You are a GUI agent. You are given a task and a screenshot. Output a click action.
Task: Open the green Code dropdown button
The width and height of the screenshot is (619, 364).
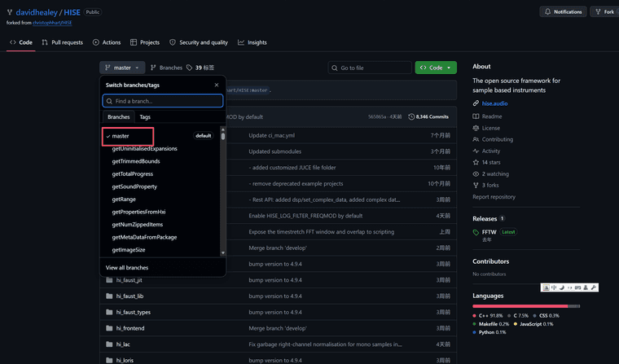click(x=436, y=68)
